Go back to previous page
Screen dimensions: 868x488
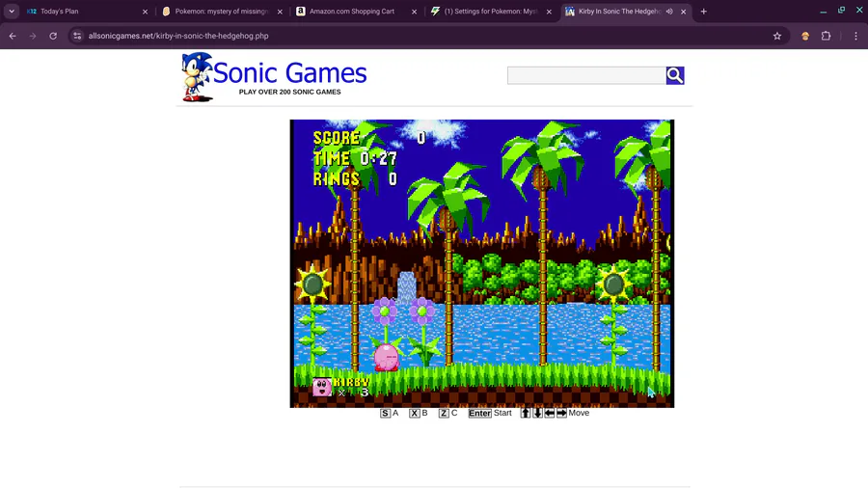[x=13, y=36]
